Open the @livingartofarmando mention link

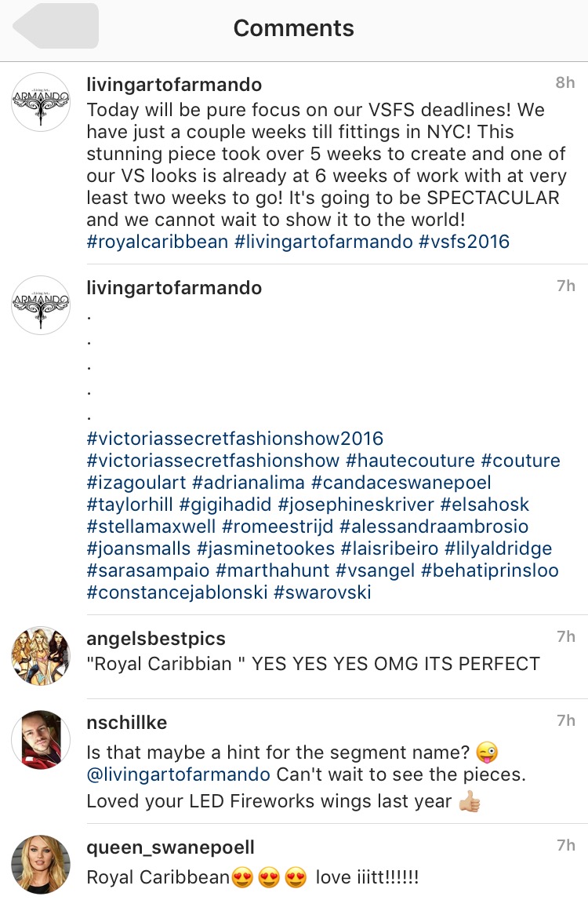(178, 774)
